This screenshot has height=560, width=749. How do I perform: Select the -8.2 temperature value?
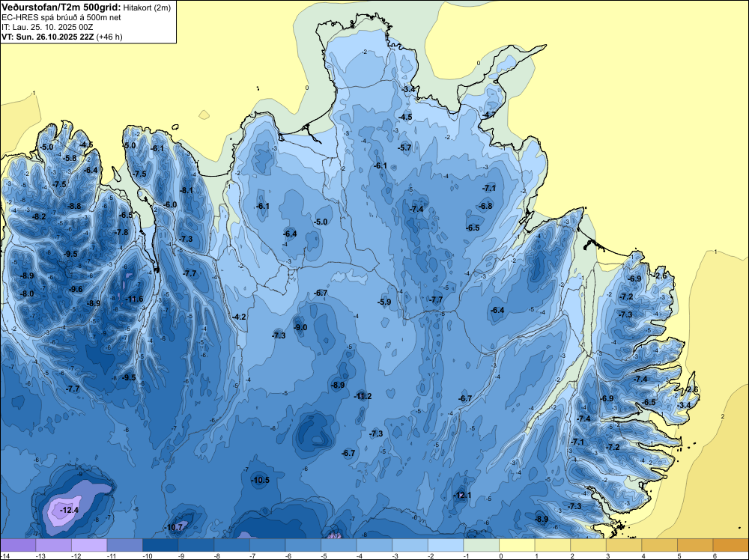pos(39,217)
